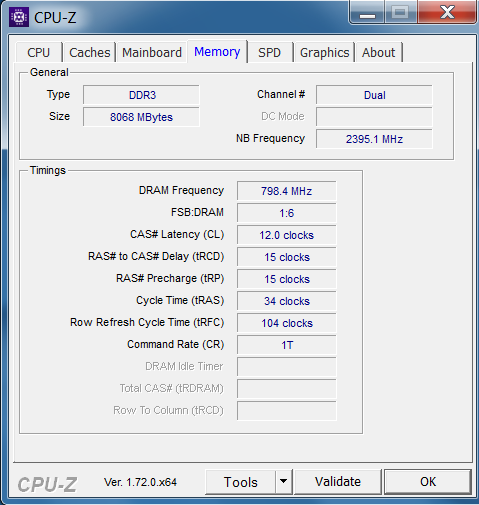This screenshot has height=505, width=479.
Task: Show the Graphics tab
Action: 324,52
